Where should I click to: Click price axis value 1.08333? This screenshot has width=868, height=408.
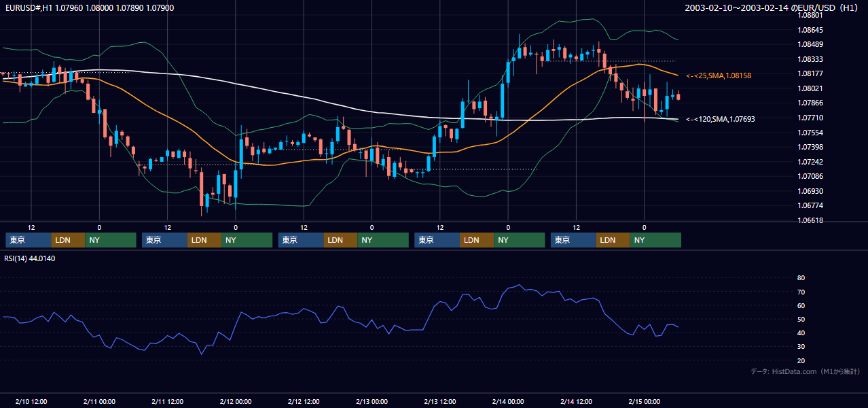(811, 59)
